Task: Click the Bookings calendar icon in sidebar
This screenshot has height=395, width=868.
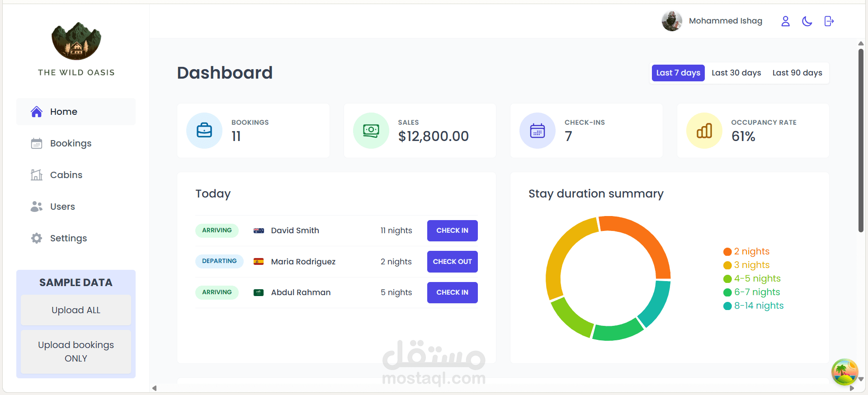Action: [37, 143]
